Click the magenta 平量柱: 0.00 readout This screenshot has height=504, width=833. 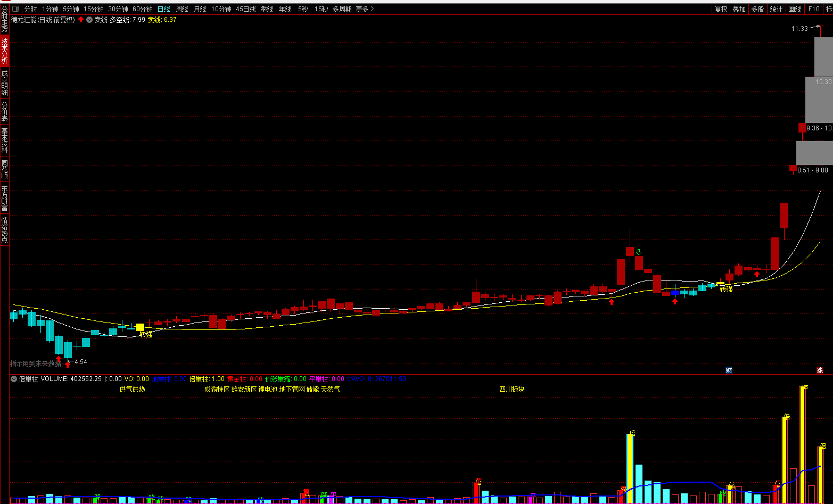[327, 379]
